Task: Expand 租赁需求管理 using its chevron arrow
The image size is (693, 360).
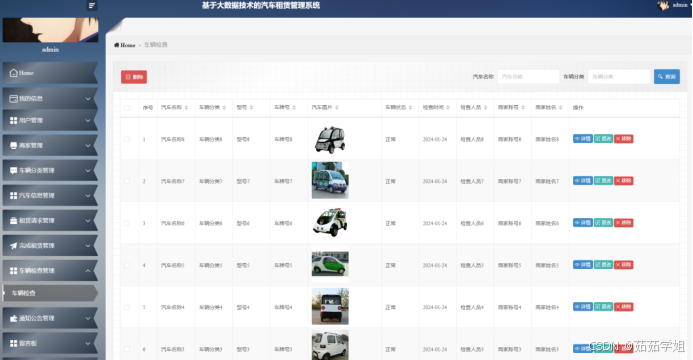Action: pos(88,220)
